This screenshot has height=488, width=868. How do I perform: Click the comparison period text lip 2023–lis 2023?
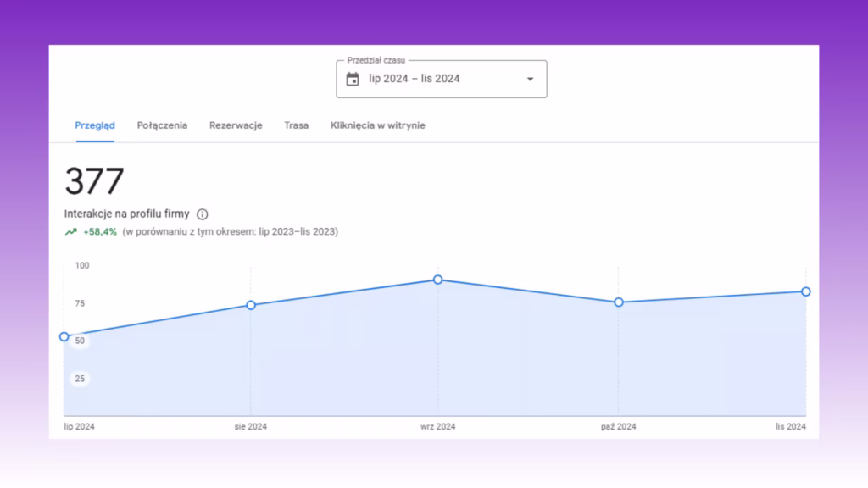point(298,232)
